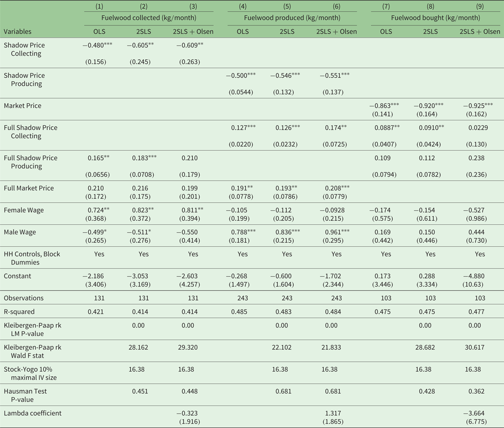Select the Constant row label
Viewport: 504px width, 428px height.
click(x=18, y=276)
